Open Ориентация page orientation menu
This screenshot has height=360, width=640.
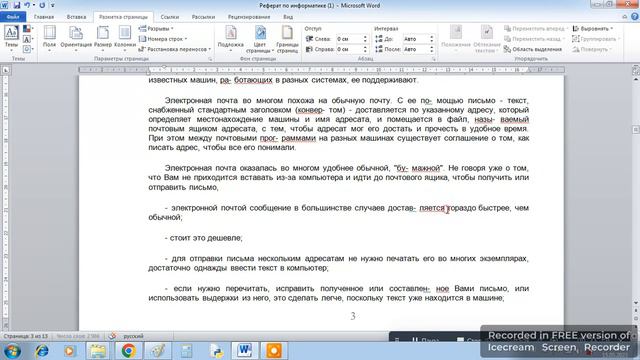(x=76, y=38)
